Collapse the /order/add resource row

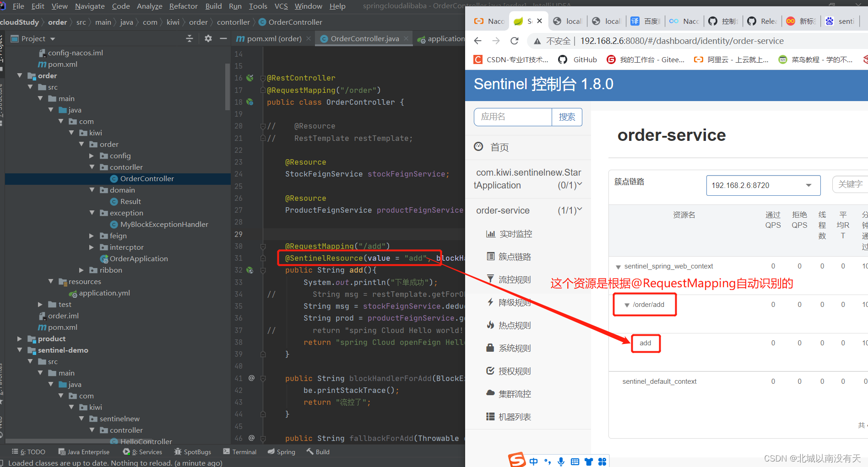pos(627,305)
